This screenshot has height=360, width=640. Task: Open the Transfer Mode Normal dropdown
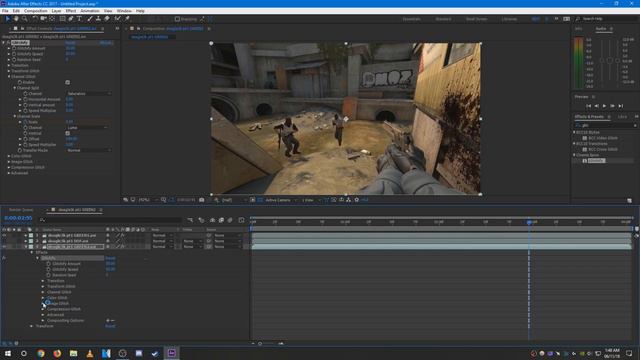(x=88, y=150)
